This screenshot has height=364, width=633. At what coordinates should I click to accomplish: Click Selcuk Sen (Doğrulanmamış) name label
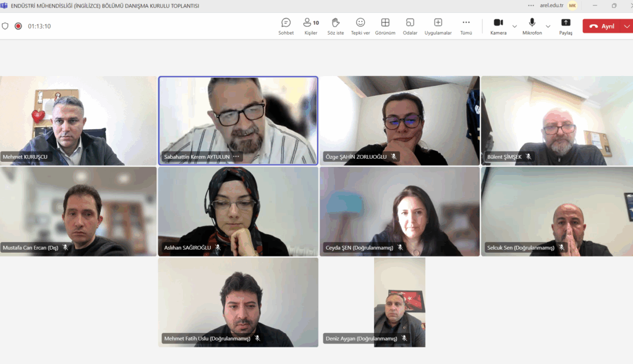520,247
